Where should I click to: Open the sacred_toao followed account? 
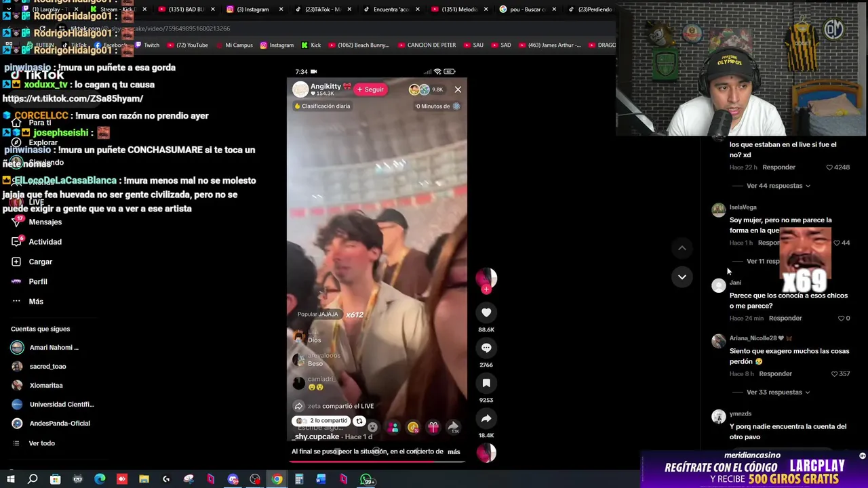(39, 367)
